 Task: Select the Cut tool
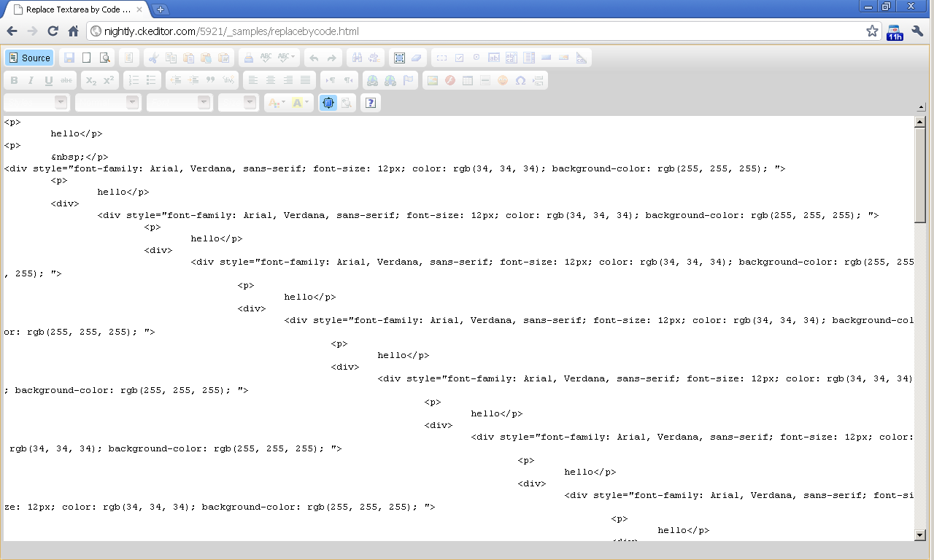pyautogui.click(x=153, y=57)
